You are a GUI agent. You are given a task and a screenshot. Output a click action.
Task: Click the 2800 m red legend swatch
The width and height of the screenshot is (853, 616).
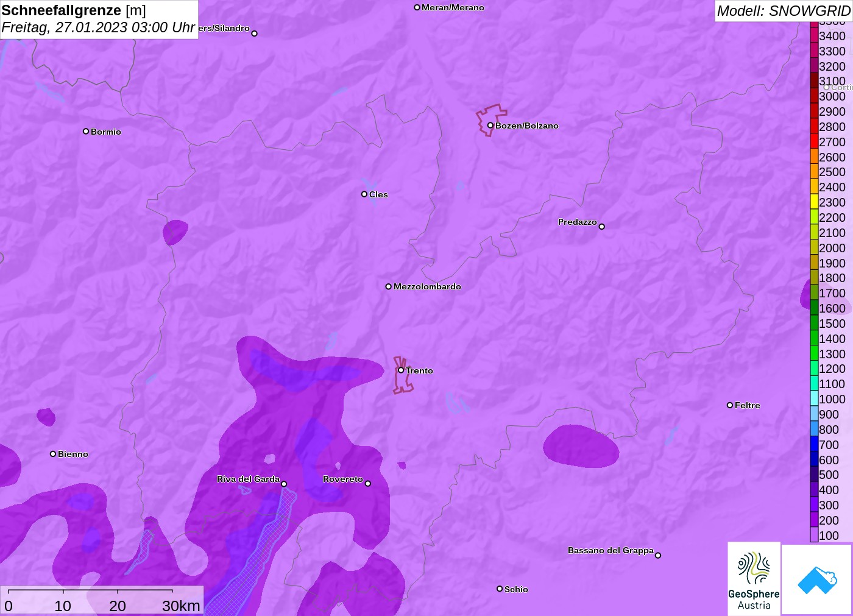click(x=814, y=126)
